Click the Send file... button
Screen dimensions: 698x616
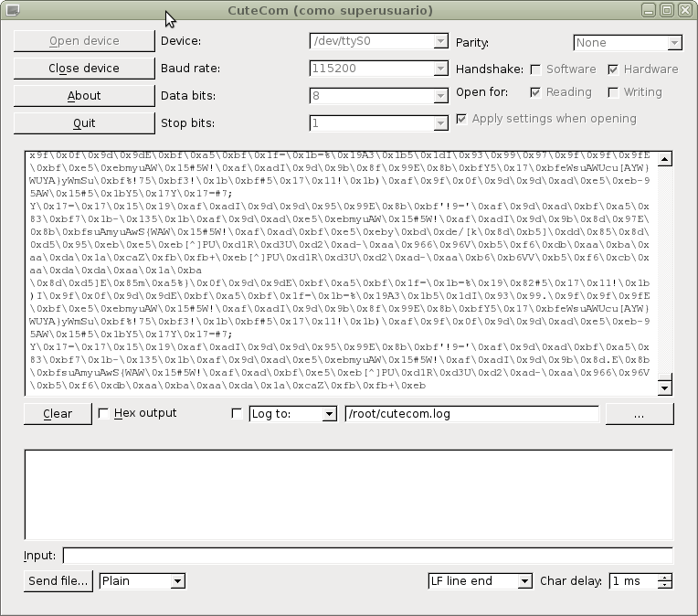58,580
